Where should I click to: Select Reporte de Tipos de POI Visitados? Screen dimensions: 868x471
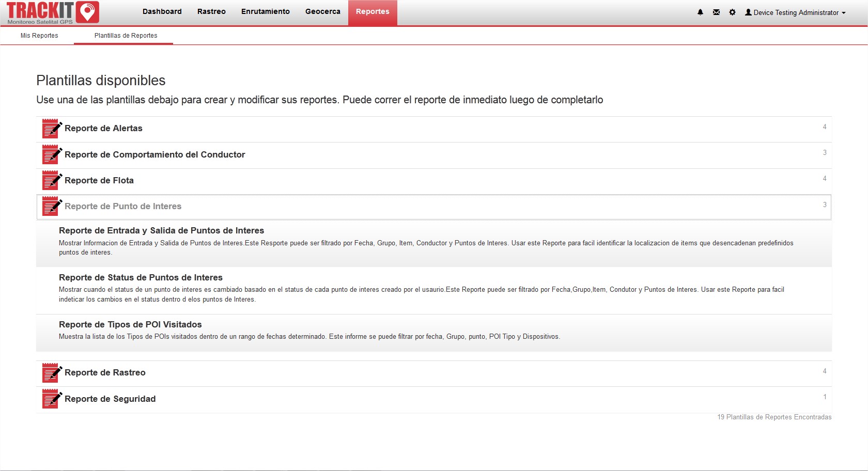130,325
